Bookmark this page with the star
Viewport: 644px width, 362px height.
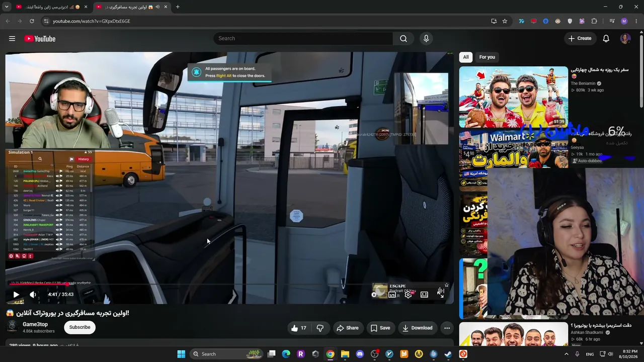505,21
